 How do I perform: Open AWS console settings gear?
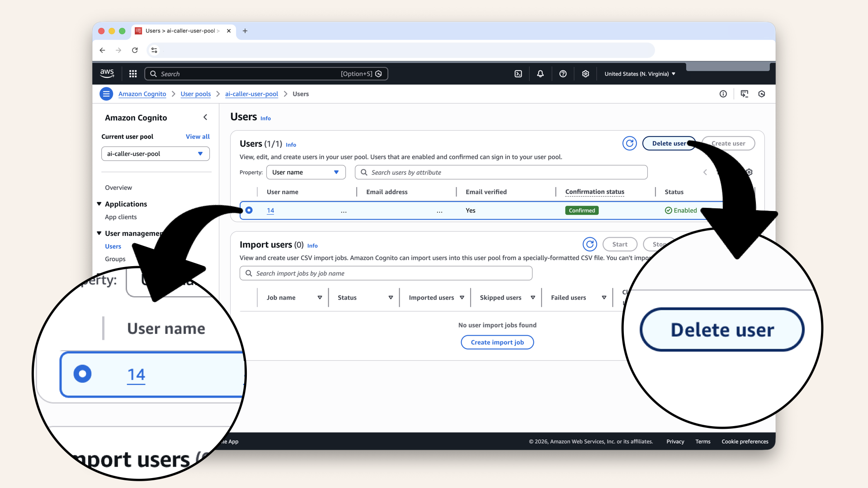[585, 74]
